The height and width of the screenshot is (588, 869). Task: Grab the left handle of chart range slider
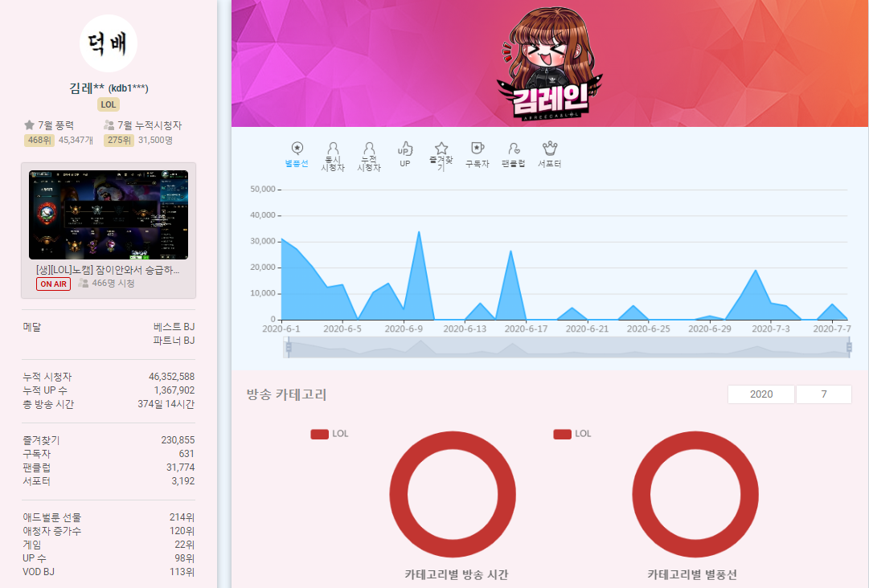click(289, 347)
